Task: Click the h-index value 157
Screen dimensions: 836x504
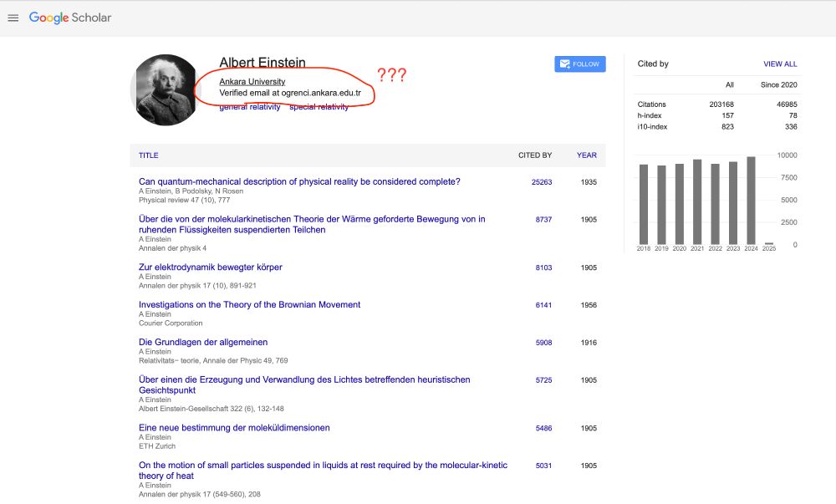Action: (726, 115)
